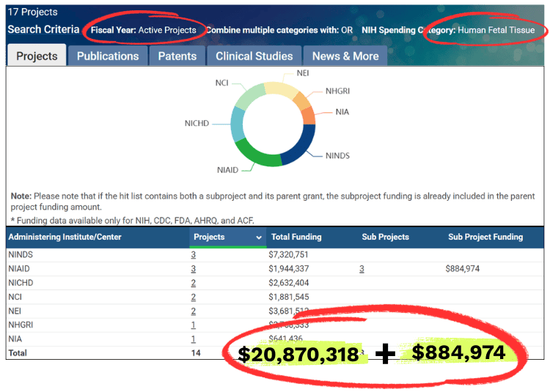Open NIAID sub projects count link
The height and width of the screenshot is (392, 550).
coord(362,269)
